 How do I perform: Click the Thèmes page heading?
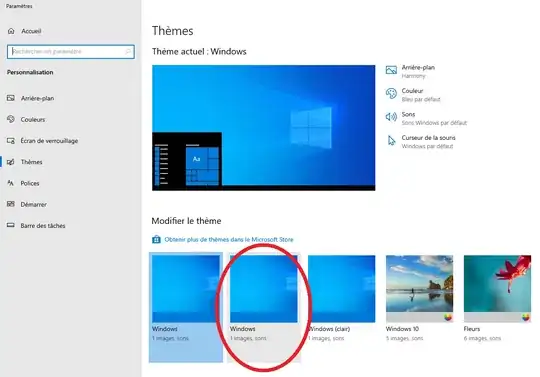click(173, 31)
